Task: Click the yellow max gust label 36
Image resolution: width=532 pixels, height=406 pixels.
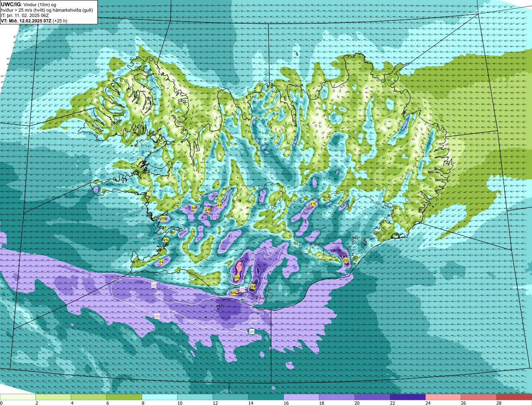Action: coord(234,293)
